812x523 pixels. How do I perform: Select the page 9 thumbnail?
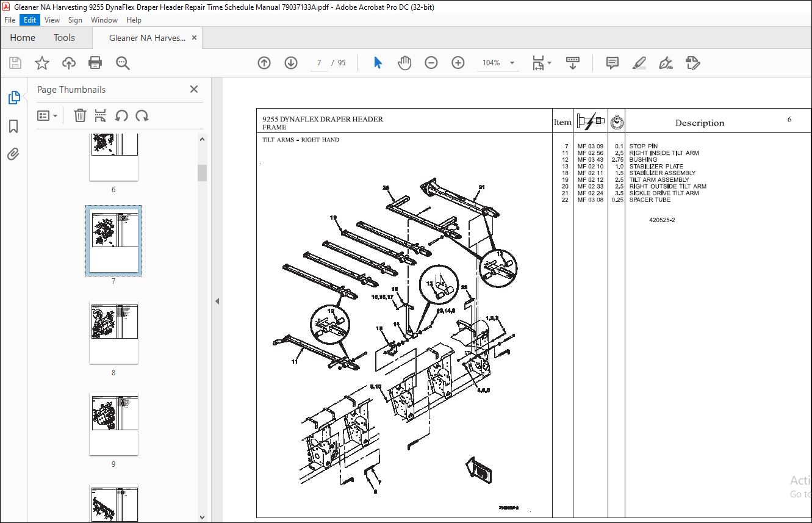[113, 424]
